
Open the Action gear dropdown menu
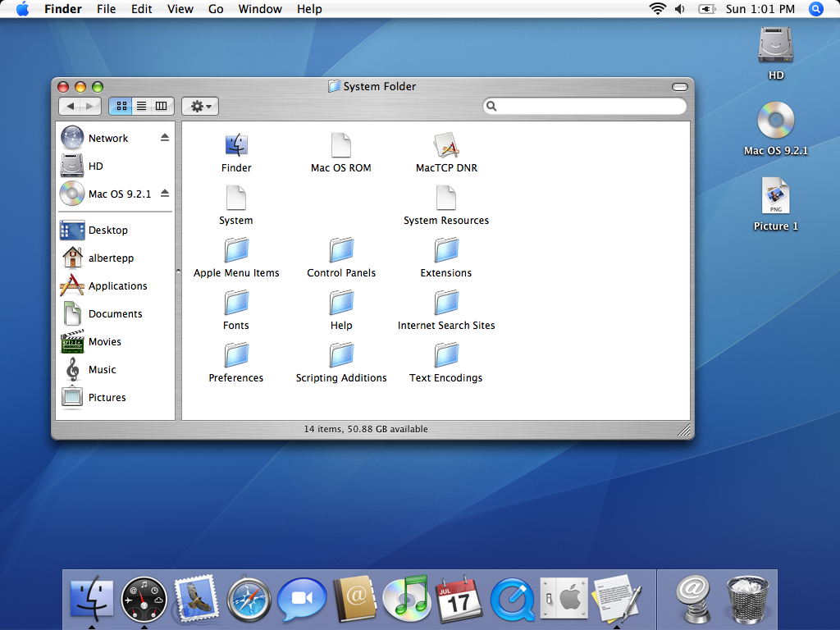(200, 106)
